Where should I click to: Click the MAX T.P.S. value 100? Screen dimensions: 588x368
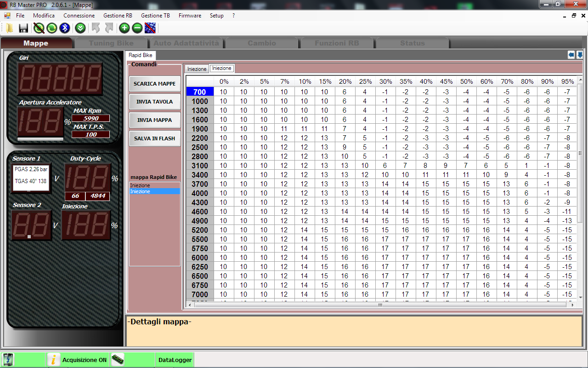click(x=90, y=134)
